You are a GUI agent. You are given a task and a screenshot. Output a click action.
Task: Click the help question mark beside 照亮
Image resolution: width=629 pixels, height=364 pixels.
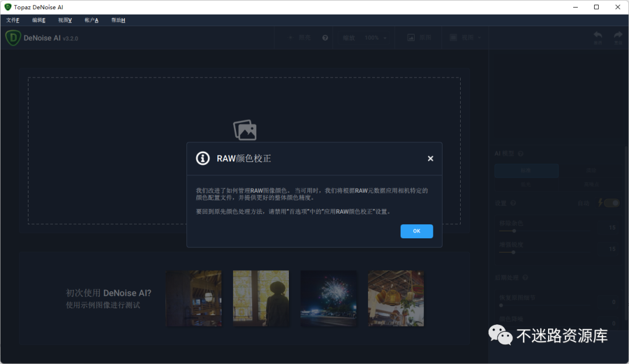tap(325, 38)
